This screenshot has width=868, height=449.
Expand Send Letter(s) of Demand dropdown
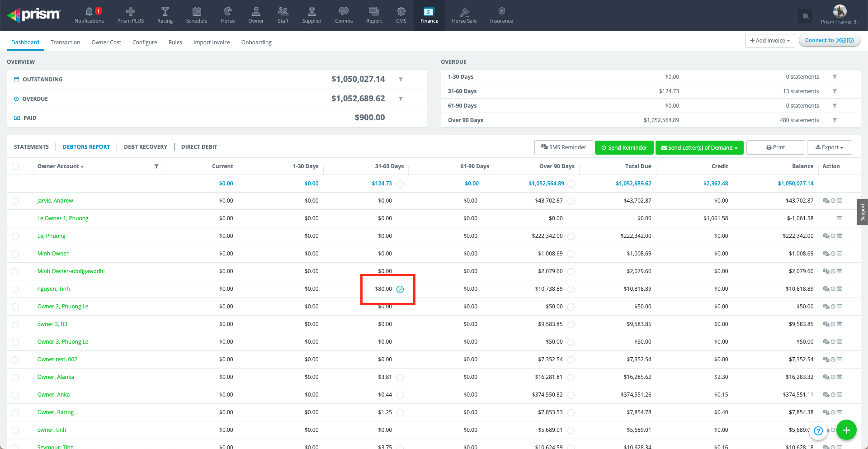(x=699, y=148)
